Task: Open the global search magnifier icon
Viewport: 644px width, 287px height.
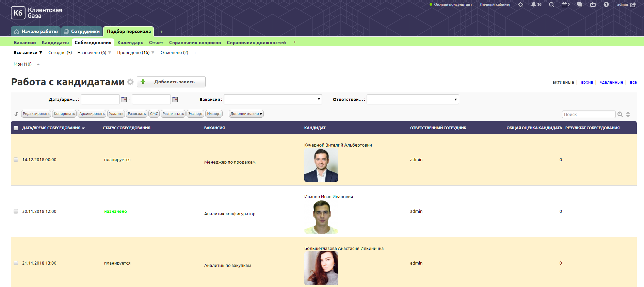Action: click(x=551, y=5)
